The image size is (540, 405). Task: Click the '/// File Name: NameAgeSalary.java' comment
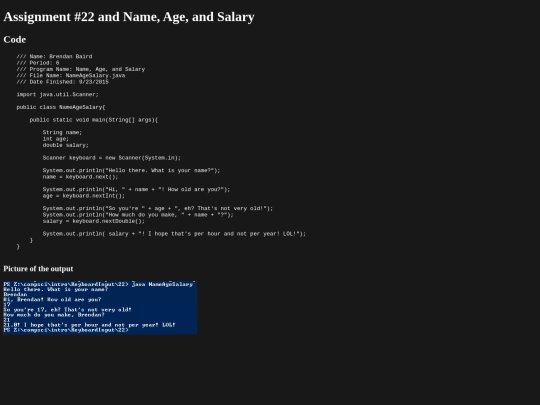click(x=71, y=75)
